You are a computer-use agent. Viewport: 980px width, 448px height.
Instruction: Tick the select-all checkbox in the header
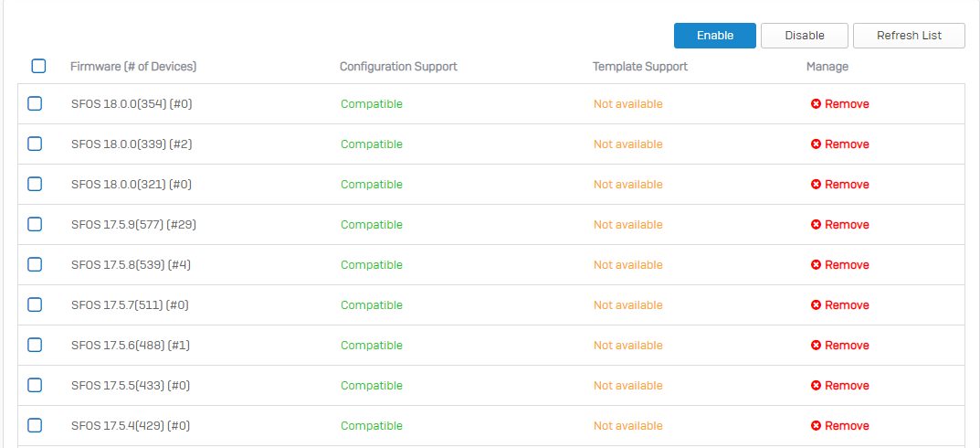pyautogui.click(x=38, y=66)
